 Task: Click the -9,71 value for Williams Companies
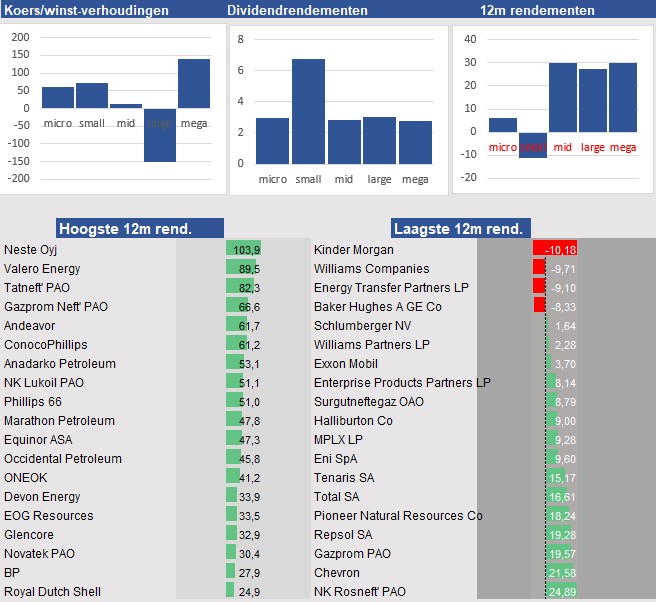click(563, 269)
